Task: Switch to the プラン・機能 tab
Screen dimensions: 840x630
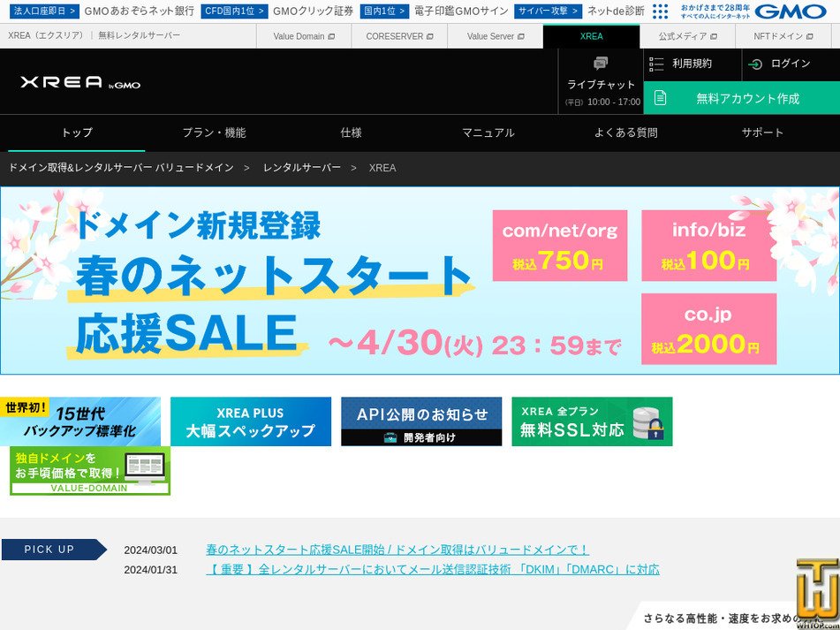Action: click(x=214, y=132)
